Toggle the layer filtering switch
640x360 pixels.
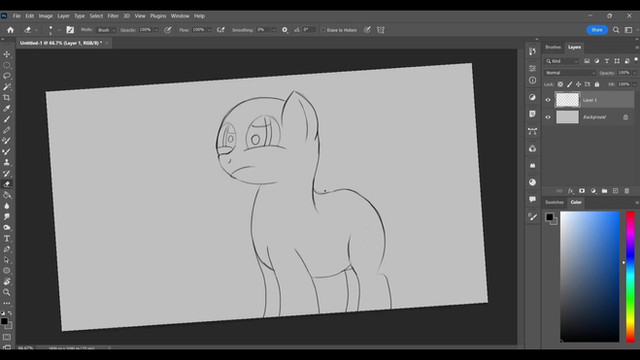636,60
